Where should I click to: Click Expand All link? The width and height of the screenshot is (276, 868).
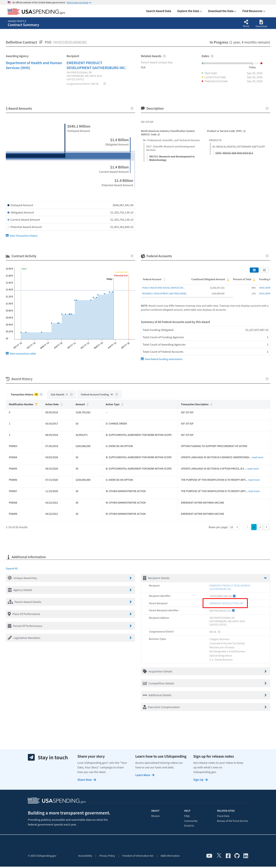(x=12, y=568)
